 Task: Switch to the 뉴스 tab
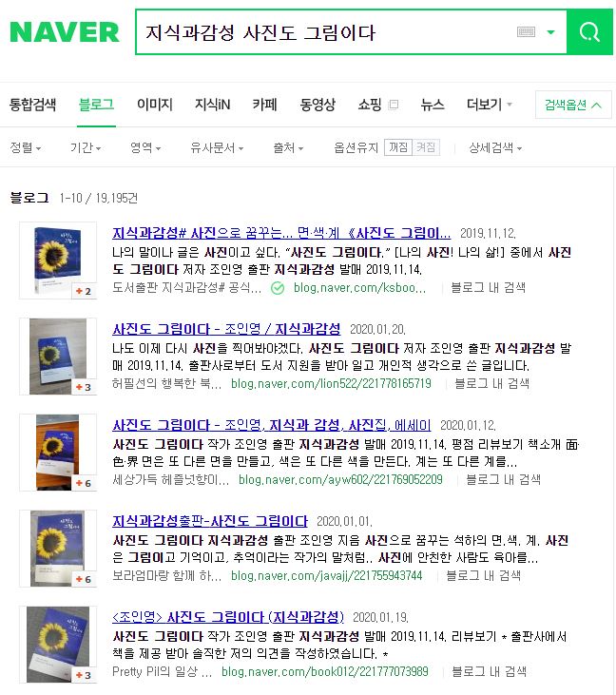click(433, 105)
